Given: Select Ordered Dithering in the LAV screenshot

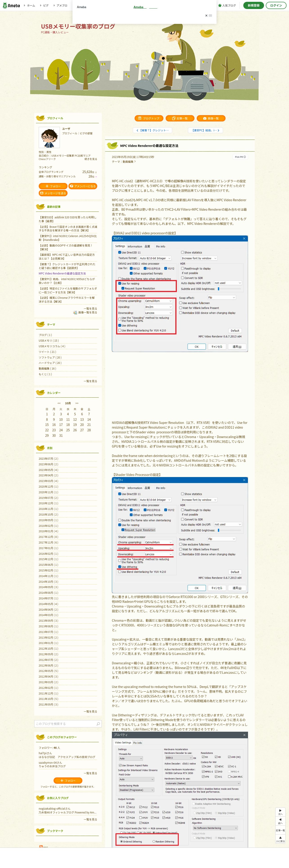Looking at the screenshot, I should [x=122, y=841].
